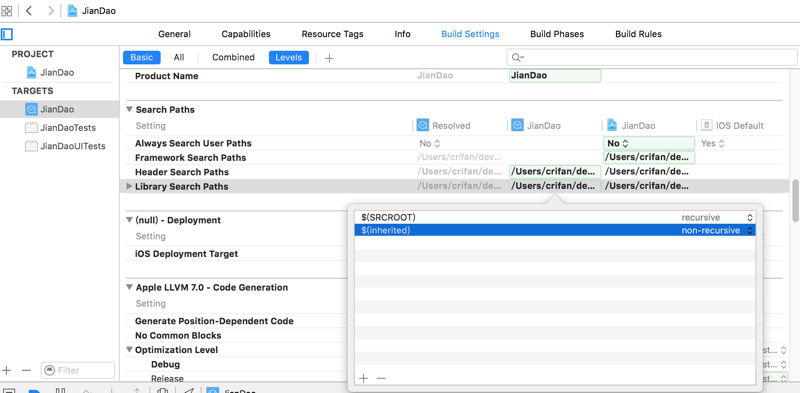Screen dimensions: 800x393
Task: Click the add build setting plus icon
Action: 329,58
